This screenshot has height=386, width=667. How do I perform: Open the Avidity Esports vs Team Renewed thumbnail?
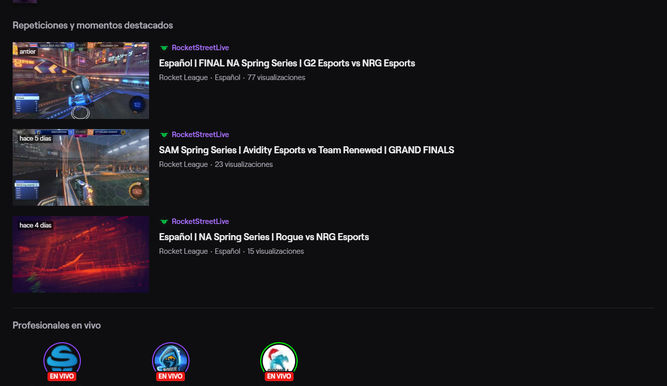tap(81, 167)
